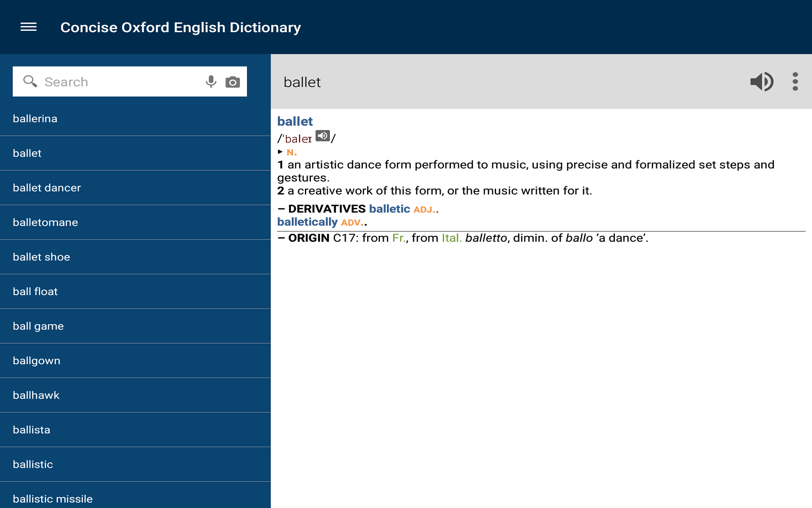Tap the three-dot menu in the entry header
Image resolution: width=812 pixels, height=508 pixels.
(796, 81)
